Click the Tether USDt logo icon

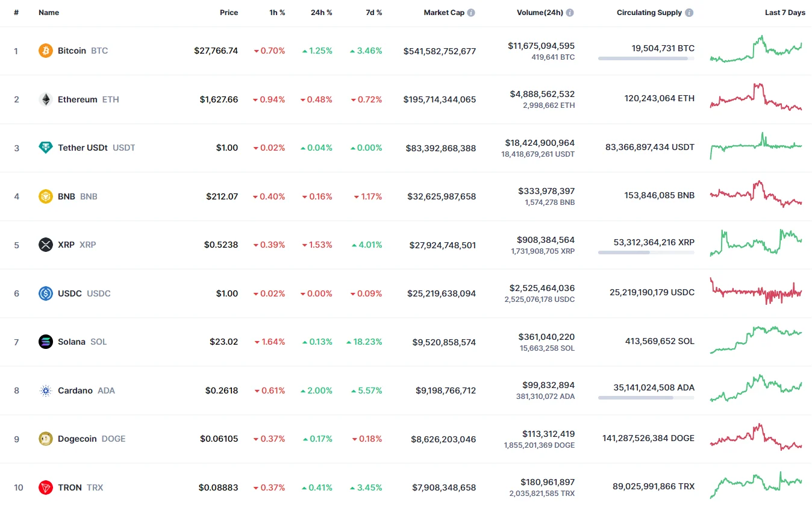[x=46, y=148]
